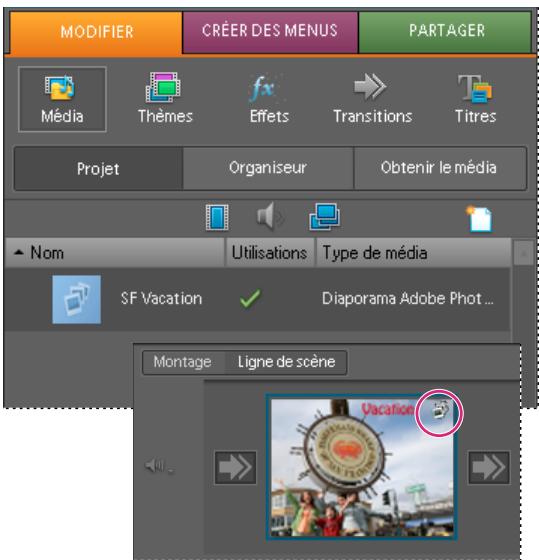
Task: Select the Projet view button
Action: (x=98, y=168)
